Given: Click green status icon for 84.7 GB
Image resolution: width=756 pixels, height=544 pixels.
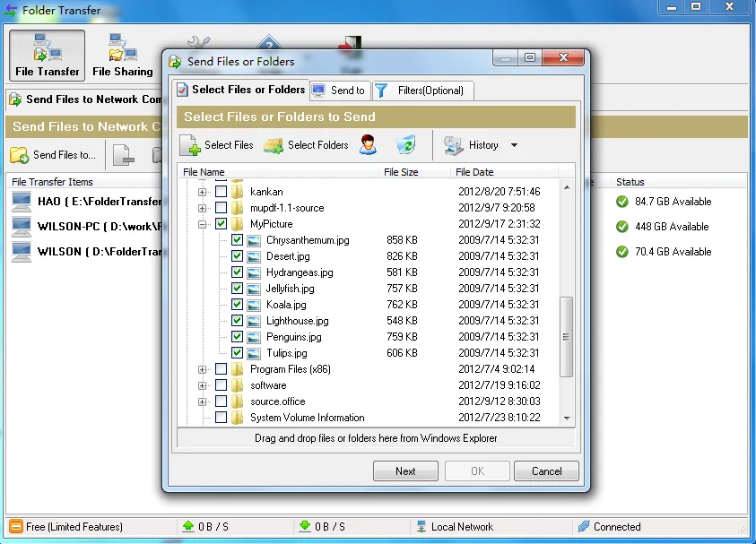Looking at the screenshot, I should (622, 202).
